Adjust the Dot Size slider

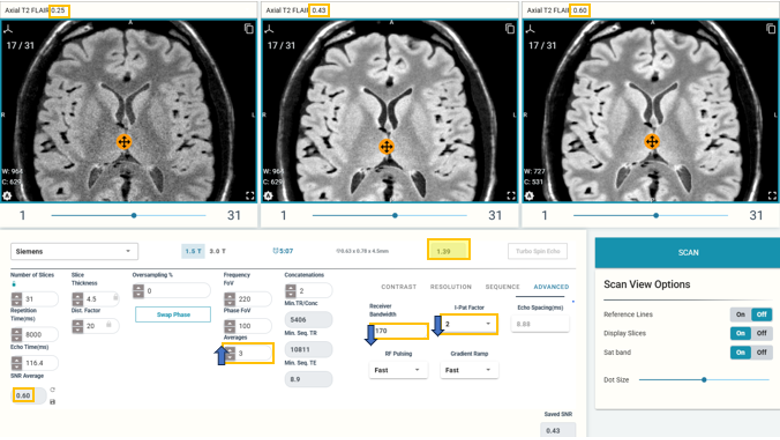(x=704, y=379)
